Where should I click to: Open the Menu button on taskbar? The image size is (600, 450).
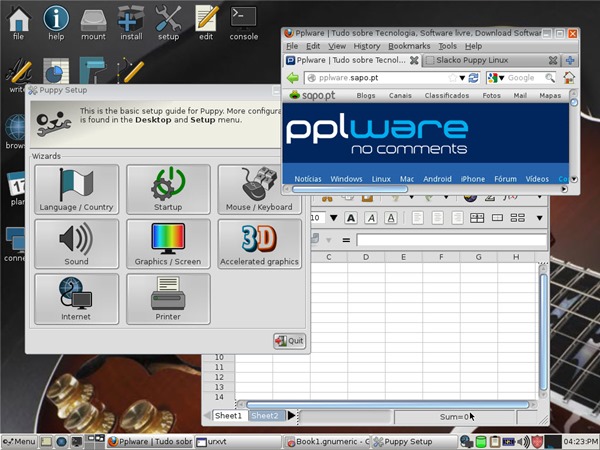click(x=19, y=442)
